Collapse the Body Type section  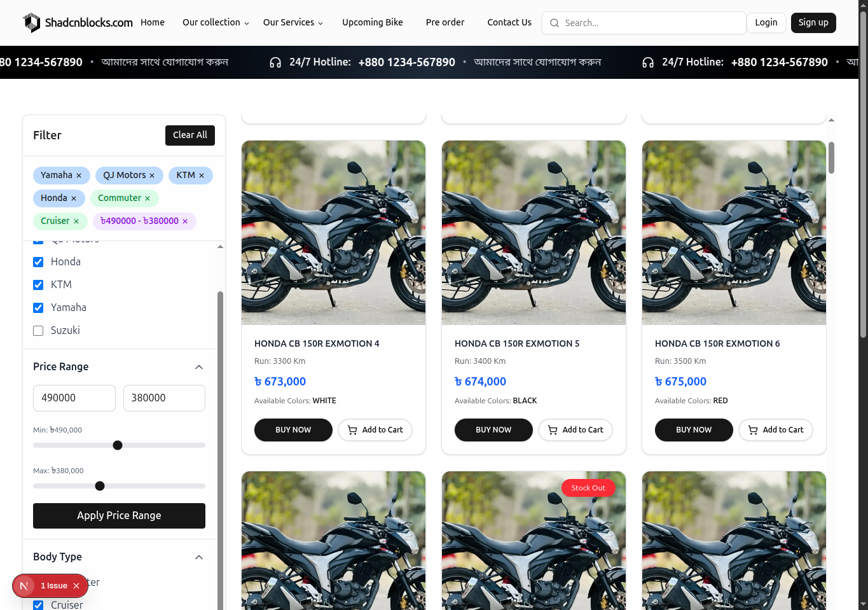(199, 557)
